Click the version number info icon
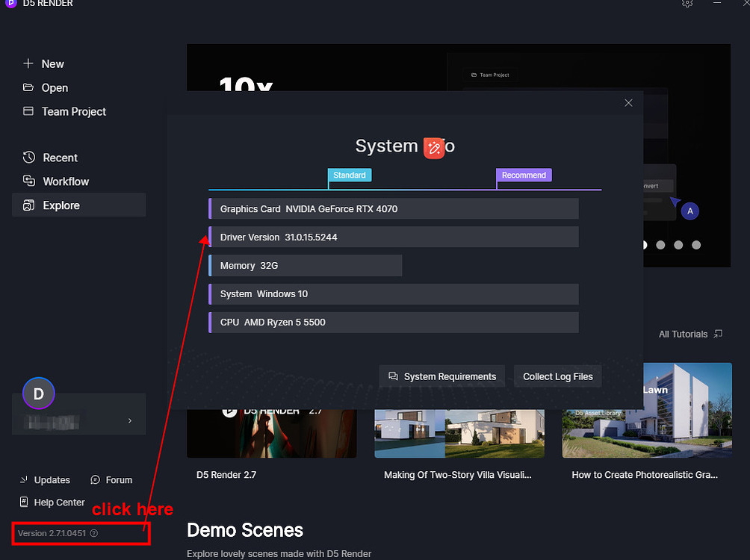Screen dimensions: 750x560 (x=94, y=534)
